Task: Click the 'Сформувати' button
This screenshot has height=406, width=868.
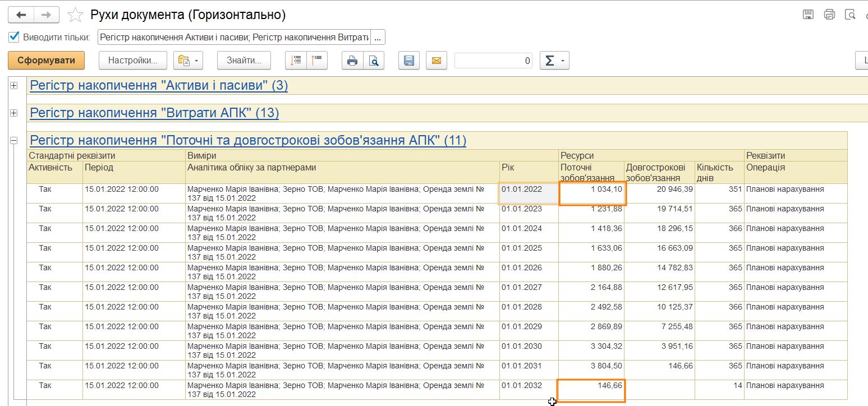Action: [x=46, y=61]
